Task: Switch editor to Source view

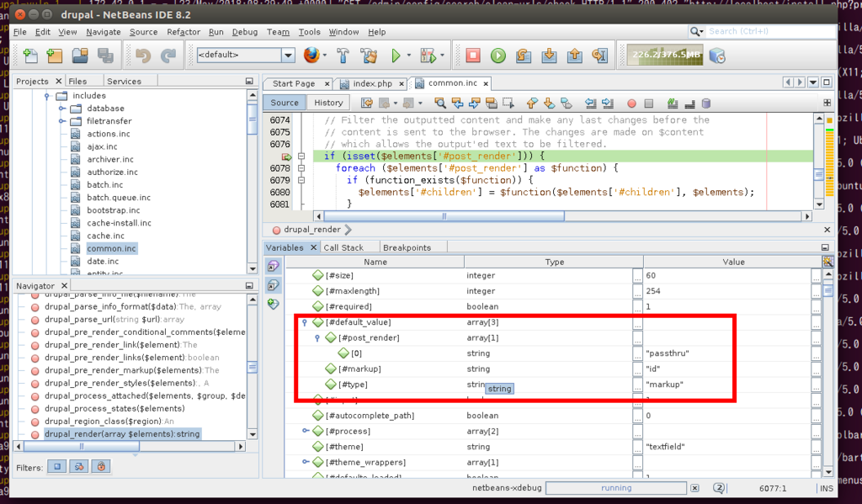Action: pyautogui.click(x=285, y=103)
